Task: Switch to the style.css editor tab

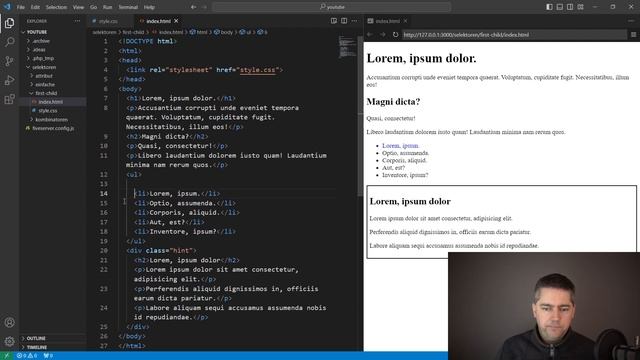Action: (x=108, y=21)
